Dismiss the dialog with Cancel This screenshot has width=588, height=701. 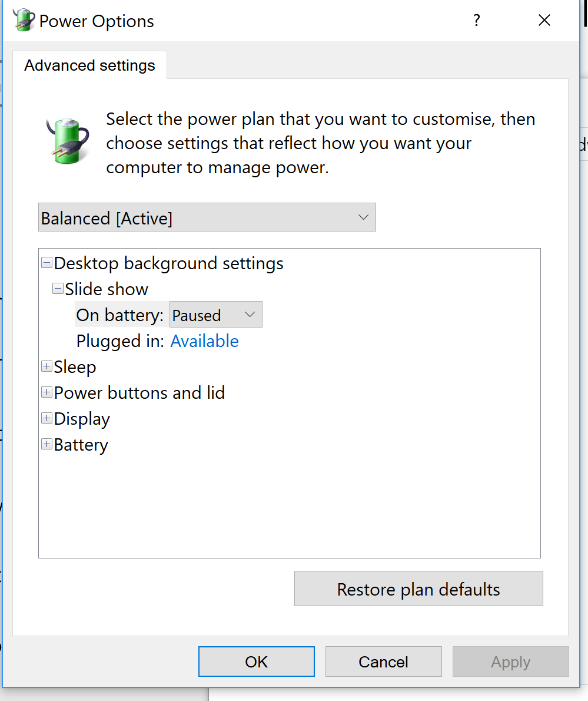(383, 661)
